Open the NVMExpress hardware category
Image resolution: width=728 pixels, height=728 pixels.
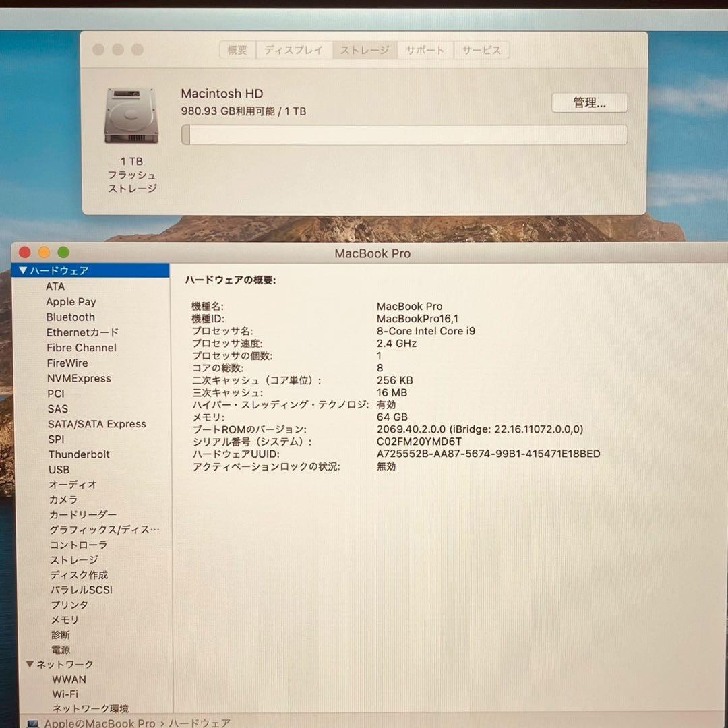(x=78, y=378)
